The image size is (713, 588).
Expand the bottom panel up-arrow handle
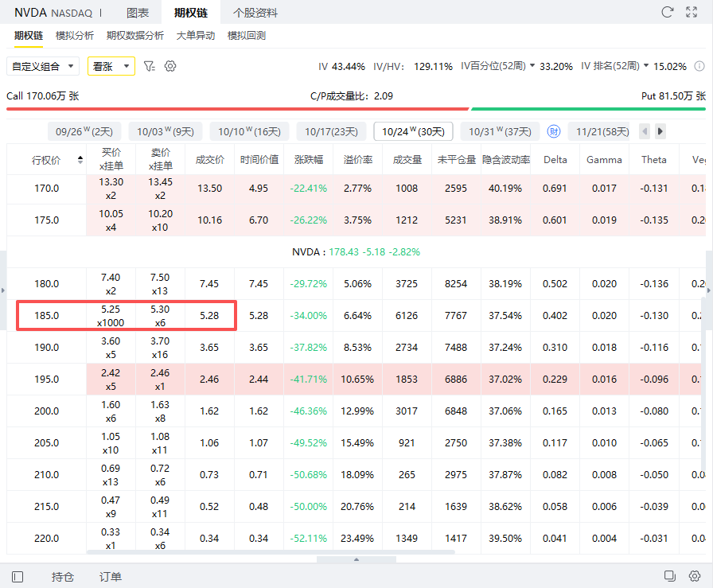point(356,559)
